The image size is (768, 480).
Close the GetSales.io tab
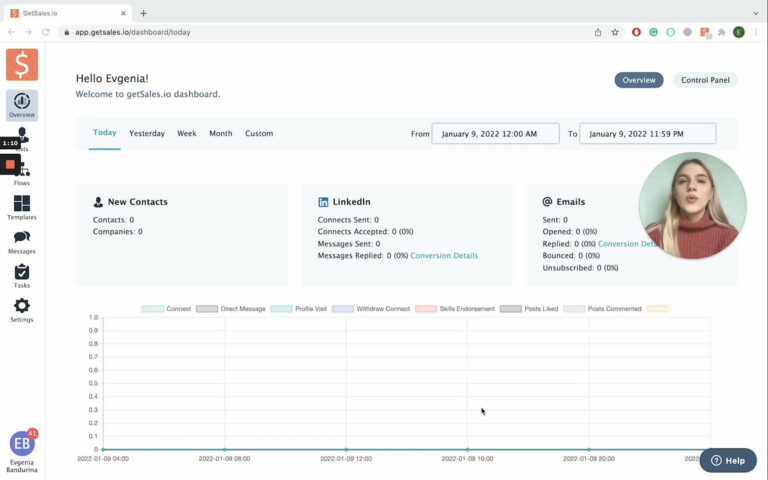[x=123, y=14]
